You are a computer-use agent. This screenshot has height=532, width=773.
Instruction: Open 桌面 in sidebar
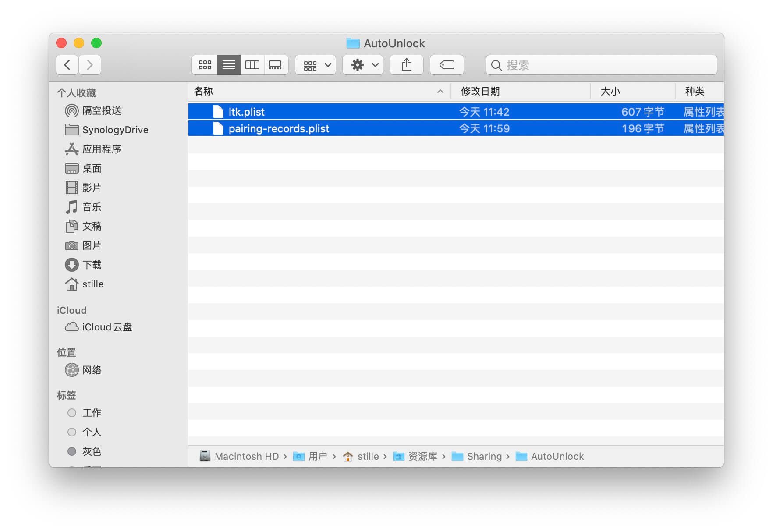(83, 168)
